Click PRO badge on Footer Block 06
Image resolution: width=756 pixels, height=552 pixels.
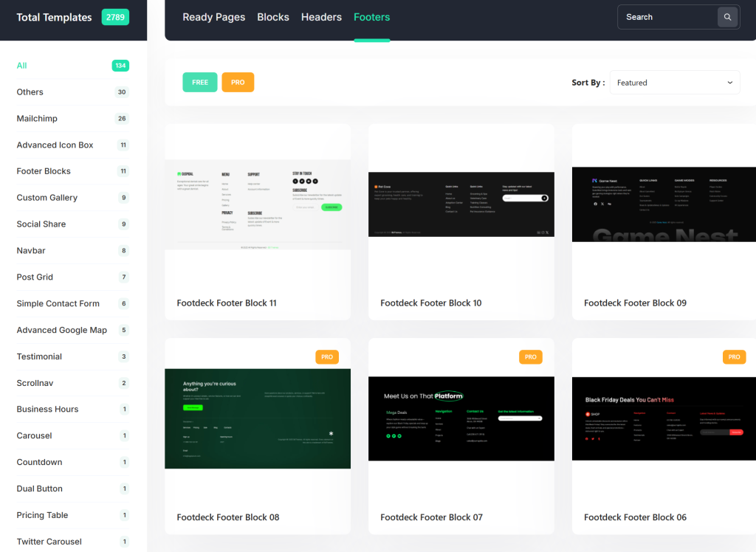(x=734, y=356)
